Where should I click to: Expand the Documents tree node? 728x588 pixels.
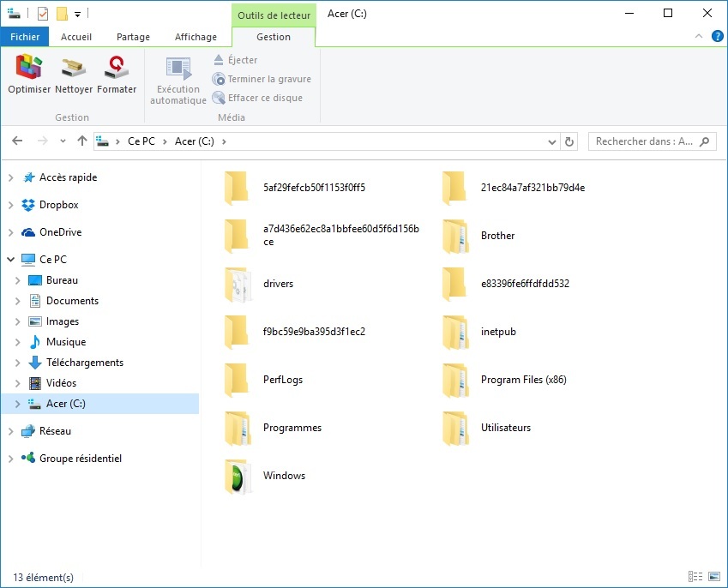[18, 301]
